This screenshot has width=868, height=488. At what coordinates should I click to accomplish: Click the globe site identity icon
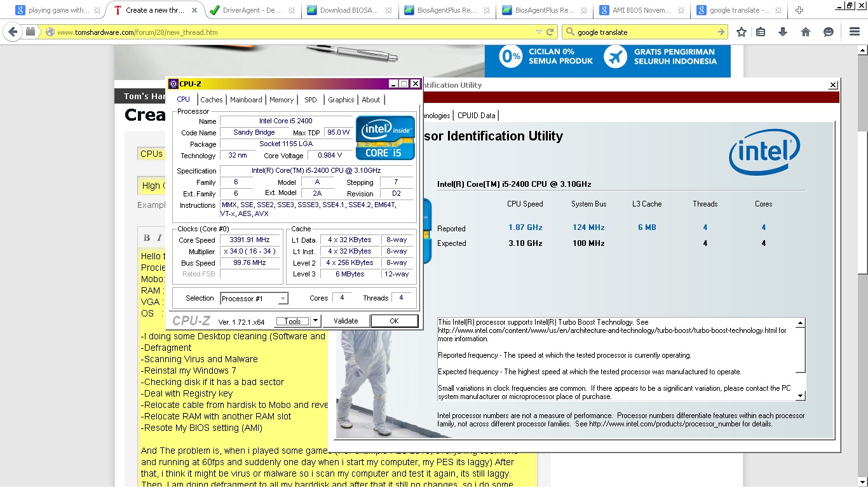[x=50, y=32]
